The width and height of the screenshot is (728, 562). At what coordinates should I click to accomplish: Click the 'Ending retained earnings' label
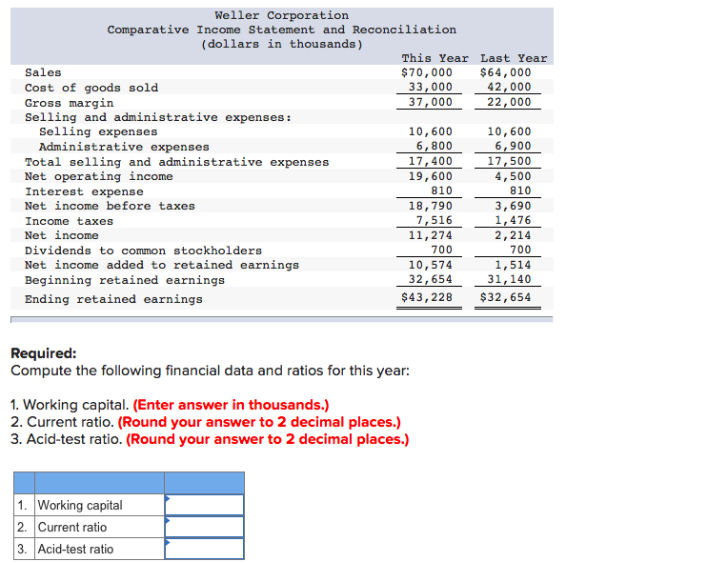pyautogui.click(x=113, y=299)
